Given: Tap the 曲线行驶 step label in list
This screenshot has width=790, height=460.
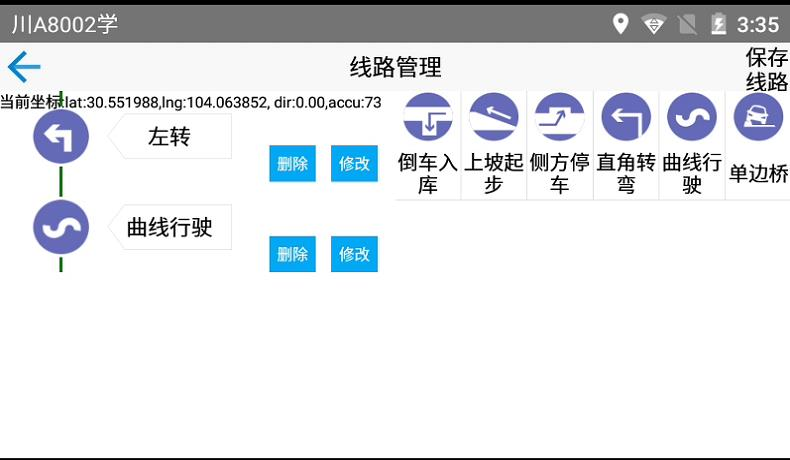Looking at the screenshot, I should (x=170, y=227).
